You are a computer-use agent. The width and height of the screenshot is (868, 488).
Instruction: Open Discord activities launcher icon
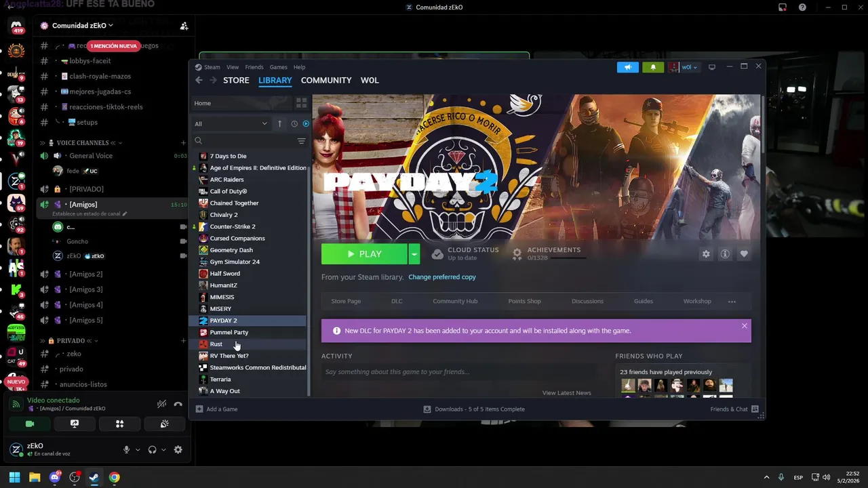[x=119, y=424]
